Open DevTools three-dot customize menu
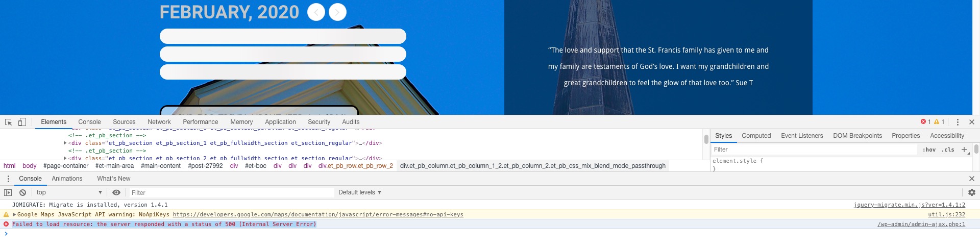Image resolution: width=980 pixels, height=249 pixels. click(958, 122)
